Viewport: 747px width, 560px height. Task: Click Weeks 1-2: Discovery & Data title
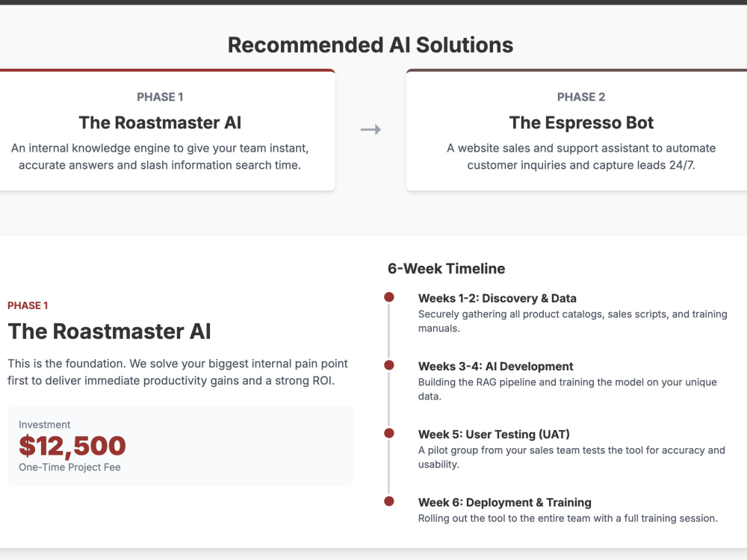click(498, 299)
